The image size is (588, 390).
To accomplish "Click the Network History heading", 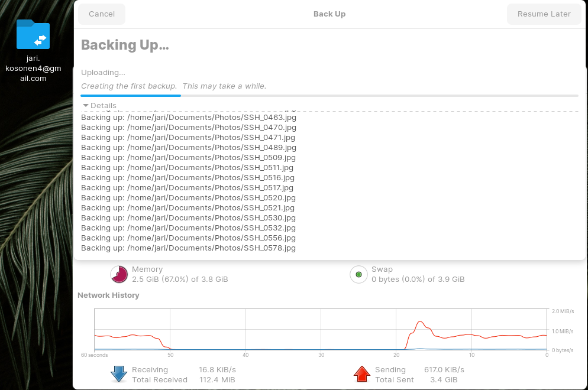I will (108, 295).
